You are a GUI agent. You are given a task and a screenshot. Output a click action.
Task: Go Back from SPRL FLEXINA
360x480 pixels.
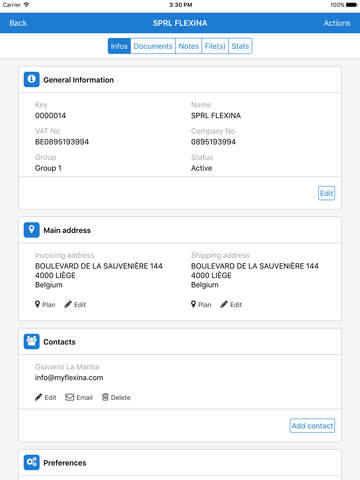(18, 23)
